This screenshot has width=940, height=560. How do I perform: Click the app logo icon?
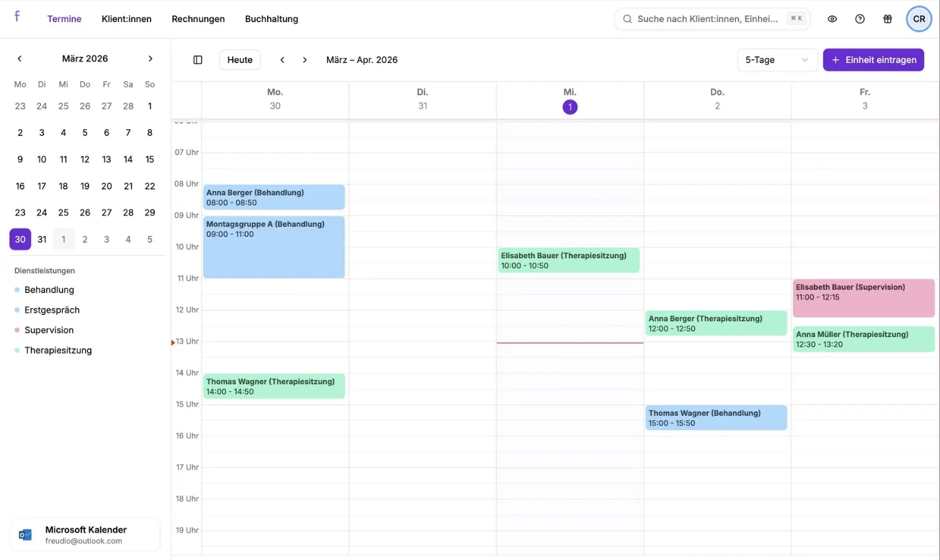[x=17, y=16]
